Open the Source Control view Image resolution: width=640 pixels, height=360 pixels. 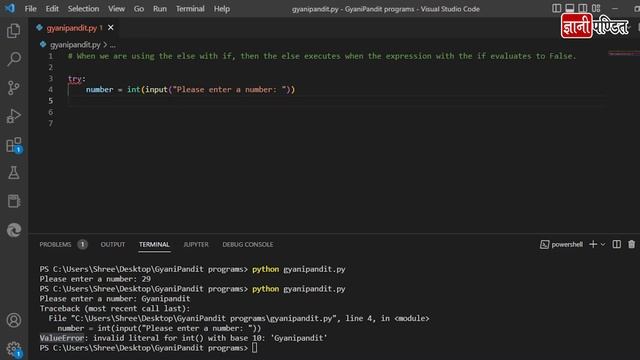(x=13, y=88)
